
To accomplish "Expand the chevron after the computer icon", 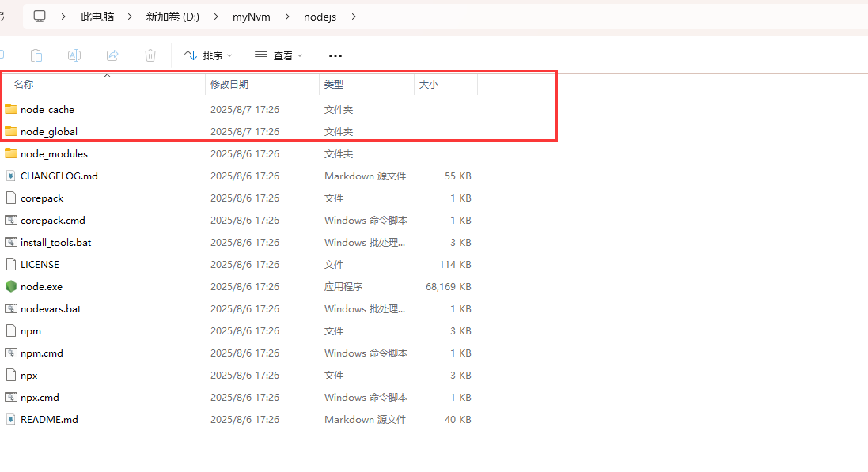I will (63, 17).
